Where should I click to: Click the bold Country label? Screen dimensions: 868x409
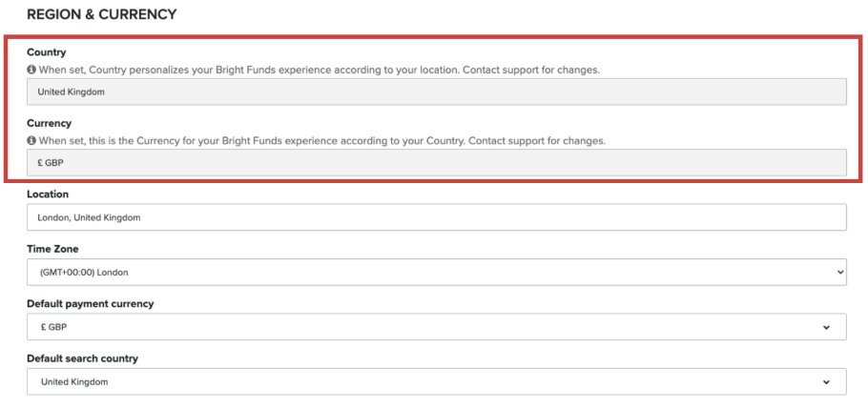[47, 52]
